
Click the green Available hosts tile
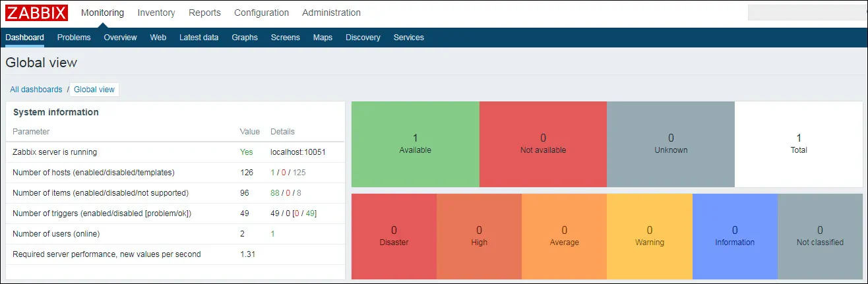[415, 144]
